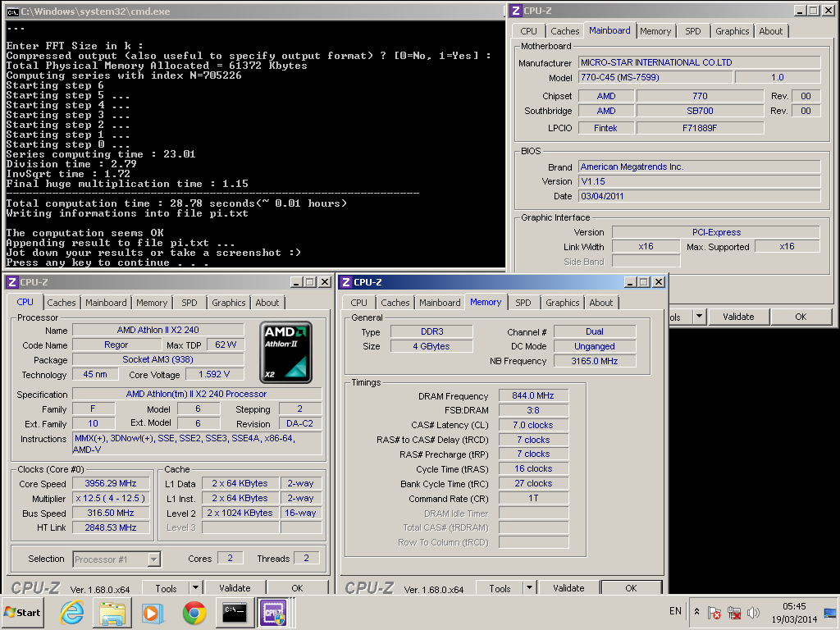Image resolution: width=840 pixels, height=630 pixels.
Task: Click BIOS version field V1.15
Action: [700, 181]
